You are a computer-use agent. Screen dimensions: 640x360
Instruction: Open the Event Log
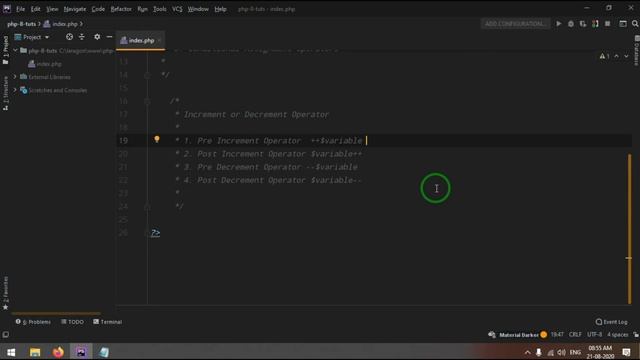pos(611,322)
